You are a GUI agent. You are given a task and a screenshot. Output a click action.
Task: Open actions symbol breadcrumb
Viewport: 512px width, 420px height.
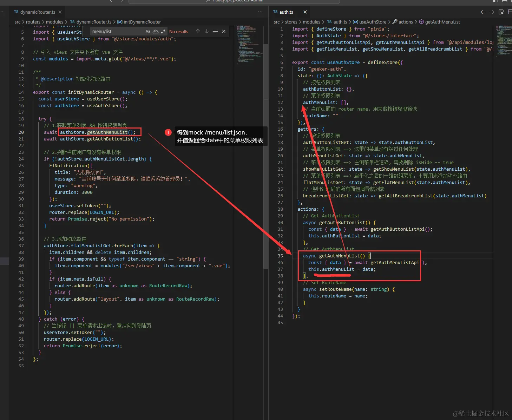click(403, 22)
